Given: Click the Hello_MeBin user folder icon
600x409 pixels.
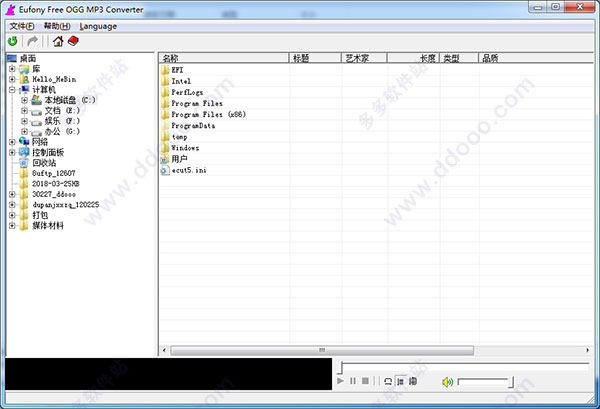Looking at the screenshot, I should tap(24, 79).
